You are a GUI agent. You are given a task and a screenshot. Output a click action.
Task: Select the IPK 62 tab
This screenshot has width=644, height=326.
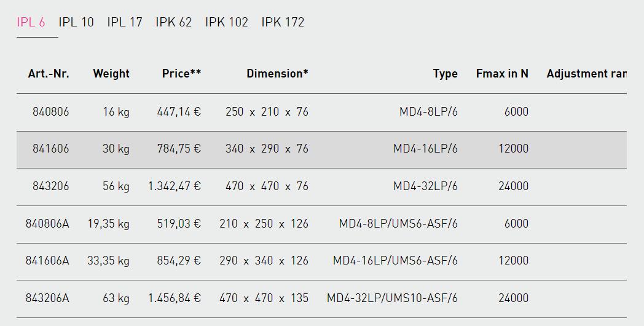[x=173, y=22]
